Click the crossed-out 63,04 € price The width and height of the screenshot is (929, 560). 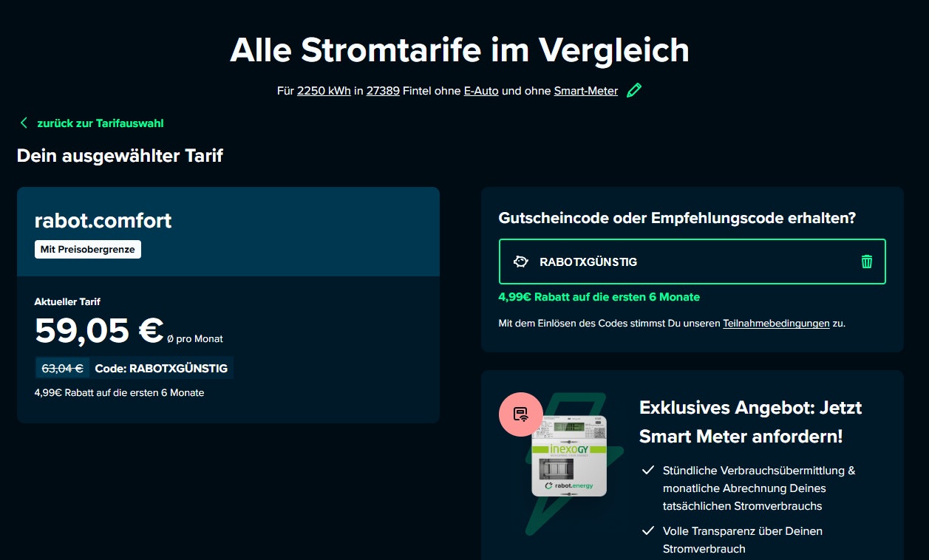[62, 368]
